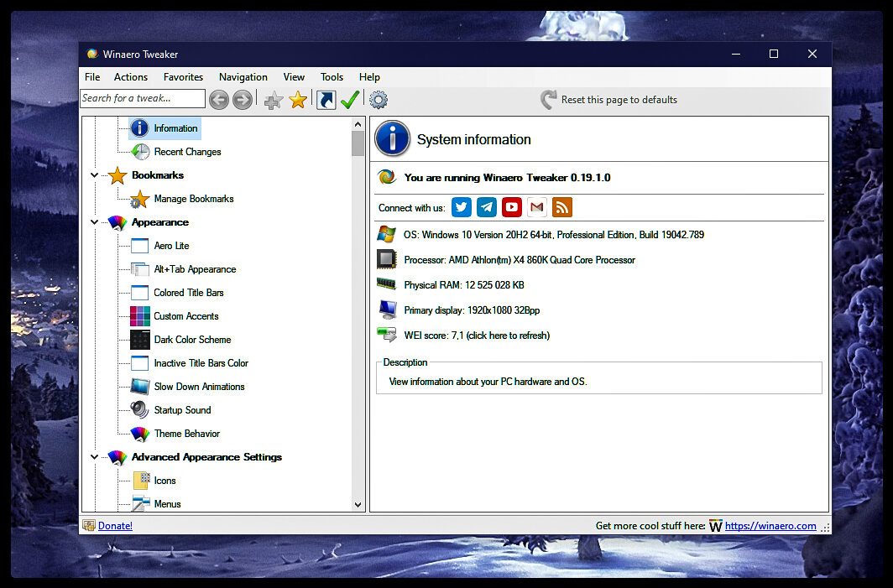893x588 pixels.
Task: Click the Alt+Tab Appearance icon
Action: pyautogui.click(x=140, y=269)
